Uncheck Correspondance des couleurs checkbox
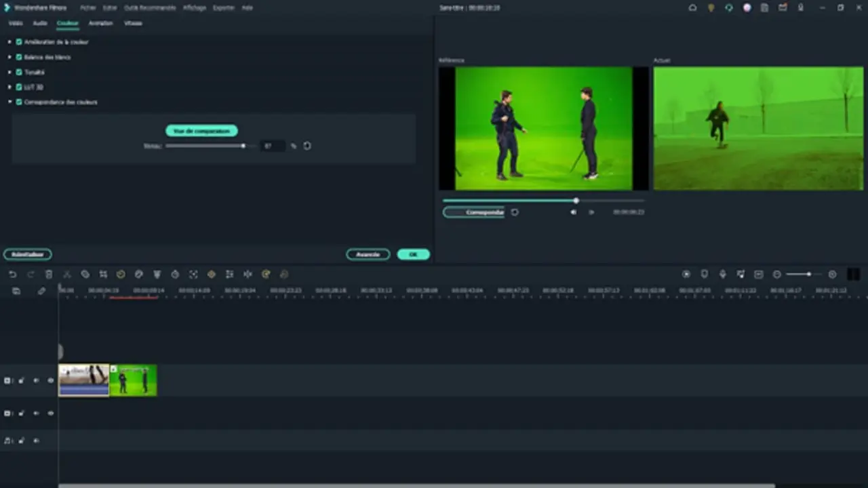868x488 pixels. click(19, 102)
